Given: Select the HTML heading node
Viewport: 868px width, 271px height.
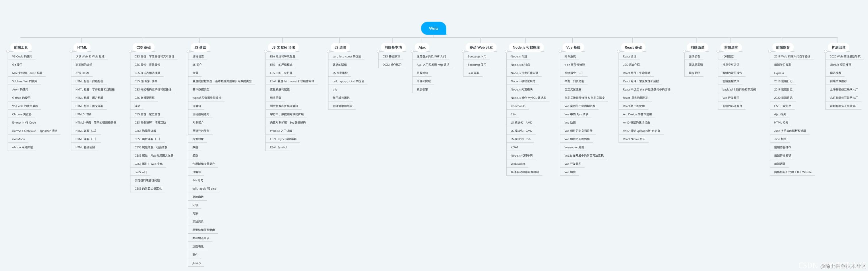Looking at the screenshot, I should point(82,47).
